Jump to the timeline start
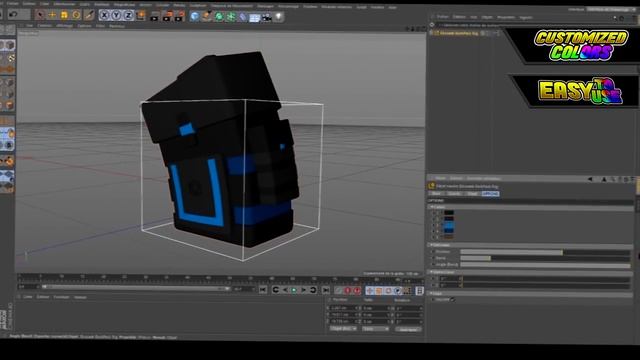The height and width of the screenshot is (360, 640). [x=263, y=290]
